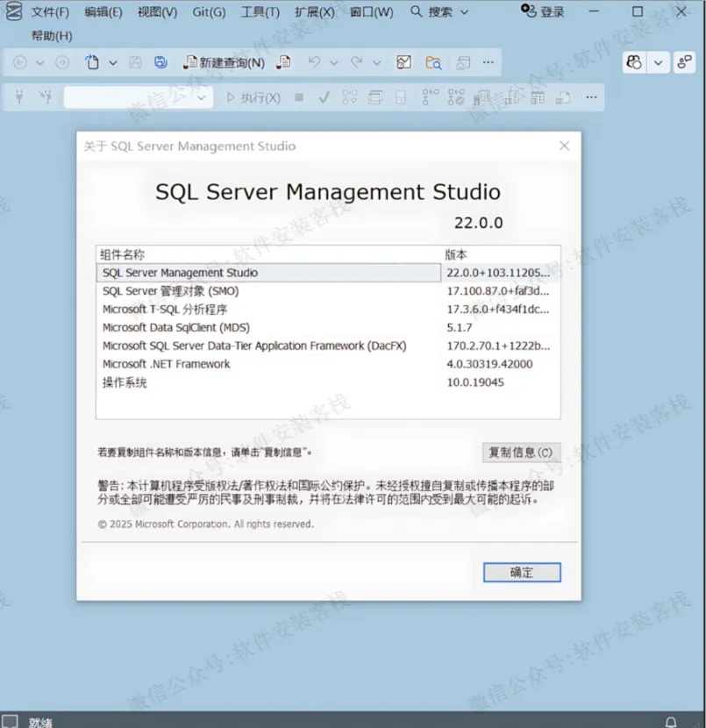Click the 新建查询(N) button
Image resolution: width=706 pixels, height=728 pixels.
pyautogui.click(x=224, y=62)
